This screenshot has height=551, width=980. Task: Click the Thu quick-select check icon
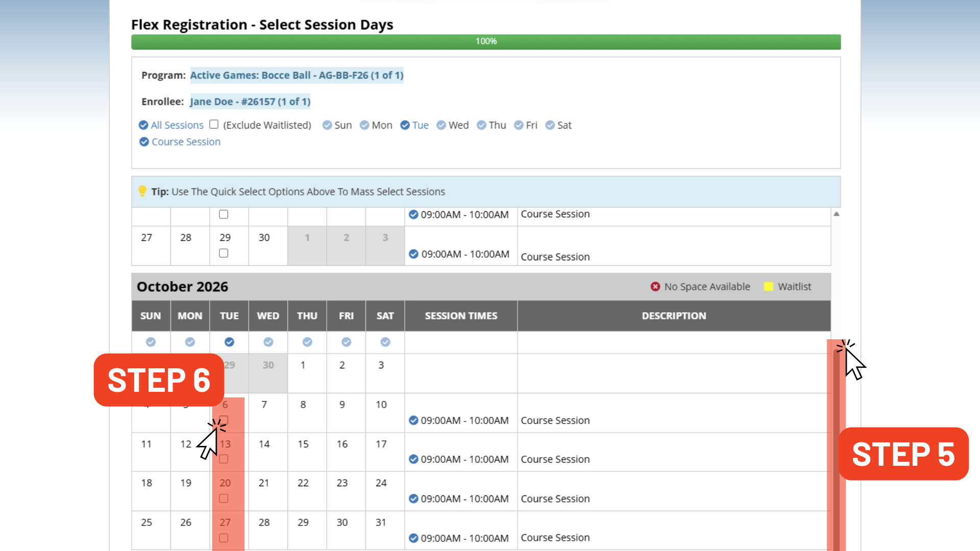click(x=481, y=125)
